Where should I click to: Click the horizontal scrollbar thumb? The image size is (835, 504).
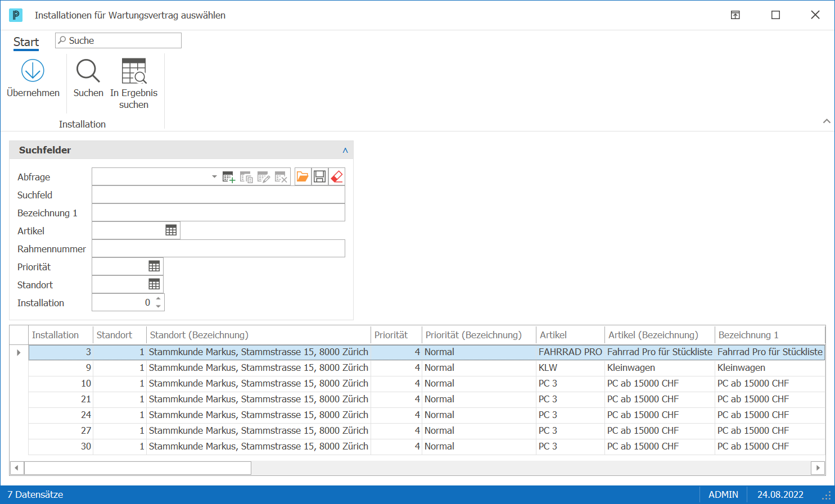pos(138,467)
